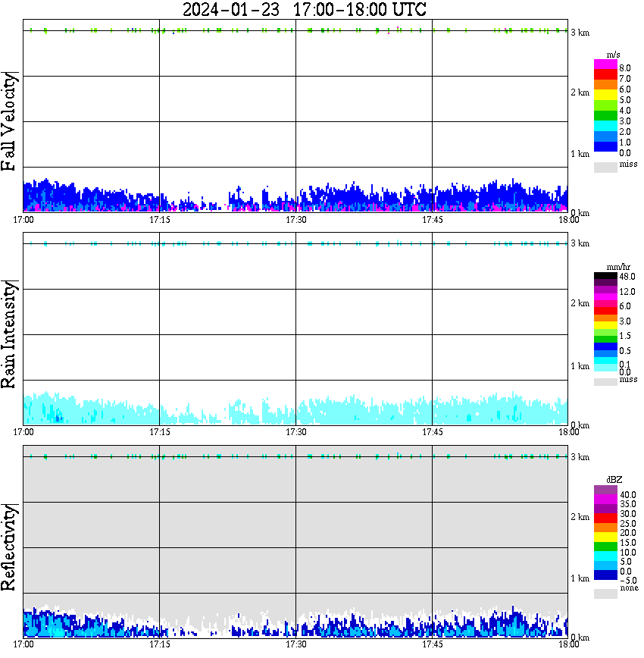
Task: Click the light green 1.5 mm/hr swatch
Action: pyautogui.click(x=605, y=332)
